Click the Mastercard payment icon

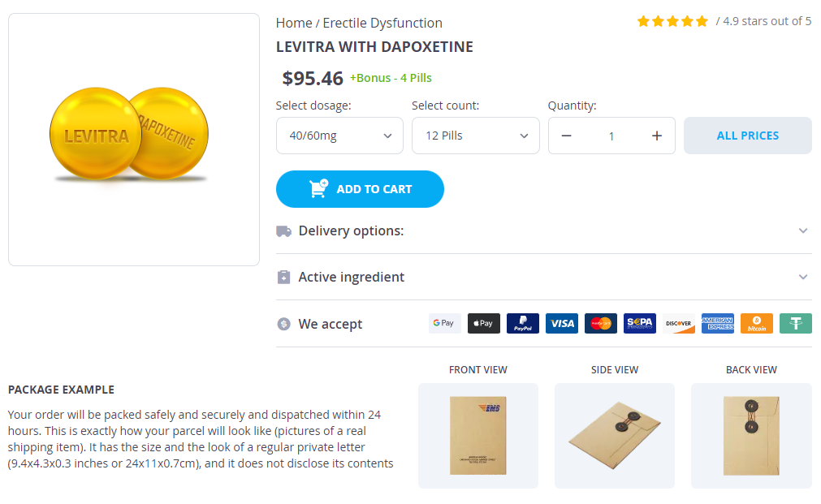click(601, 323)
